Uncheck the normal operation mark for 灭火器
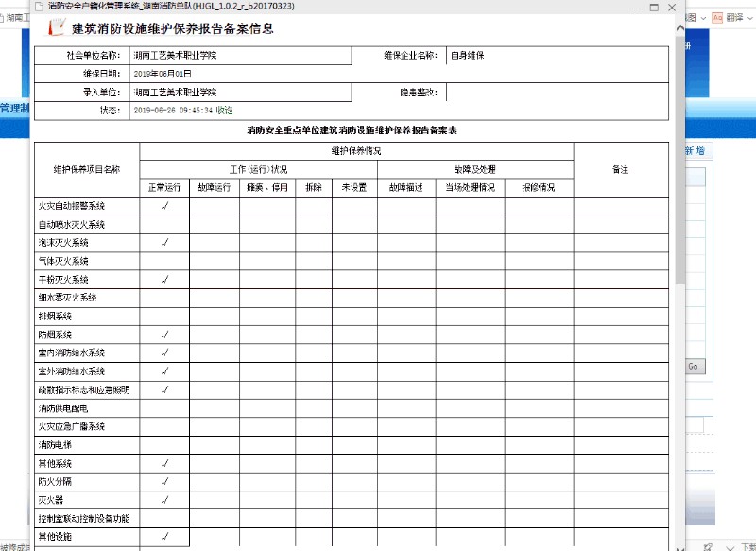Viewport: 756px width, 551px height. (163, 499)
